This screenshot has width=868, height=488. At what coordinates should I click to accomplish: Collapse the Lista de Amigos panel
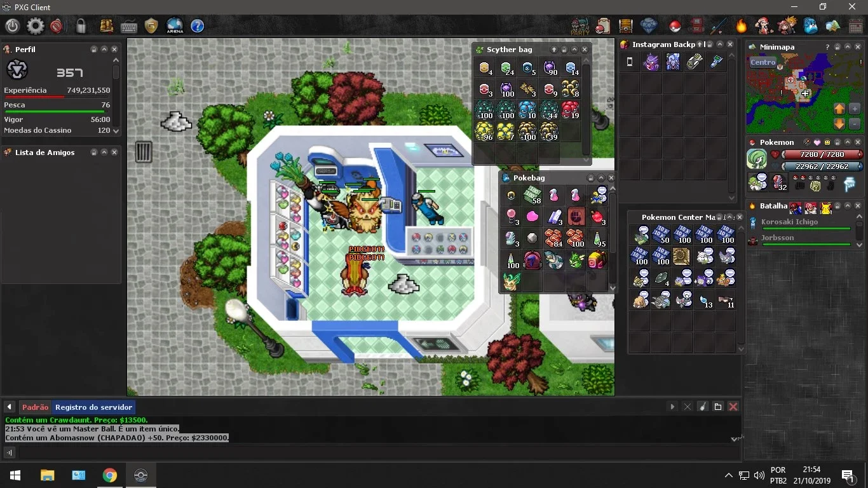(x=104, y=152)
